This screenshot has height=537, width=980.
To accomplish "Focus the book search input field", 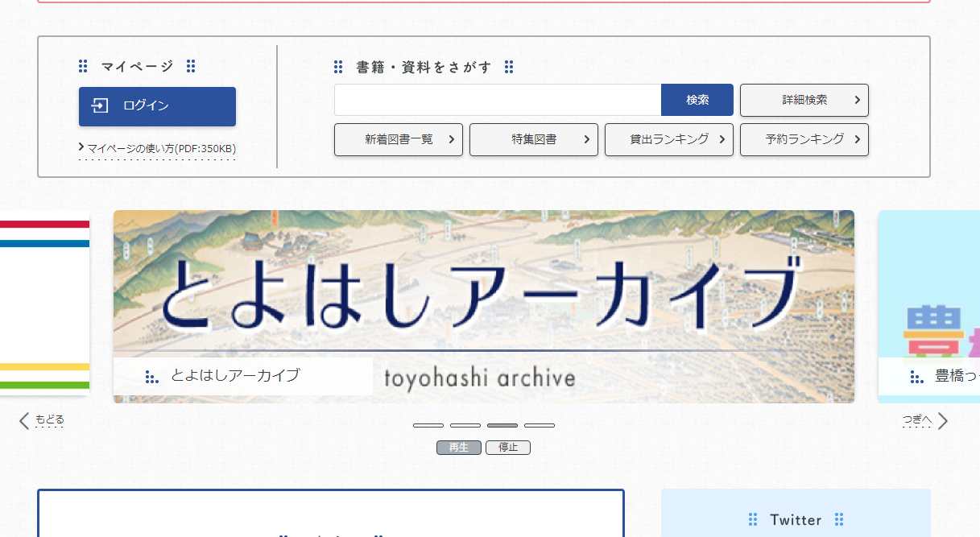I will pyautogui.click(x=498, y=100).
